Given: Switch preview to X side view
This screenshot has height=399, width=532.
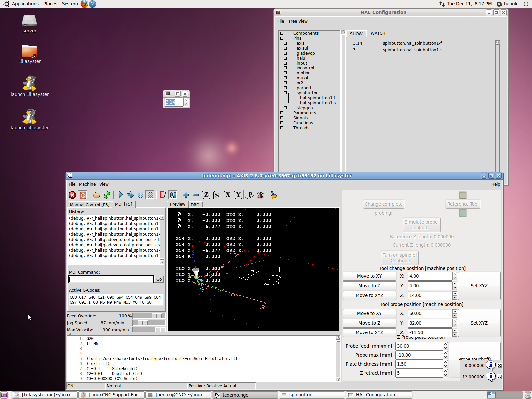Looking at the screenshot, I should coord(227,195).
